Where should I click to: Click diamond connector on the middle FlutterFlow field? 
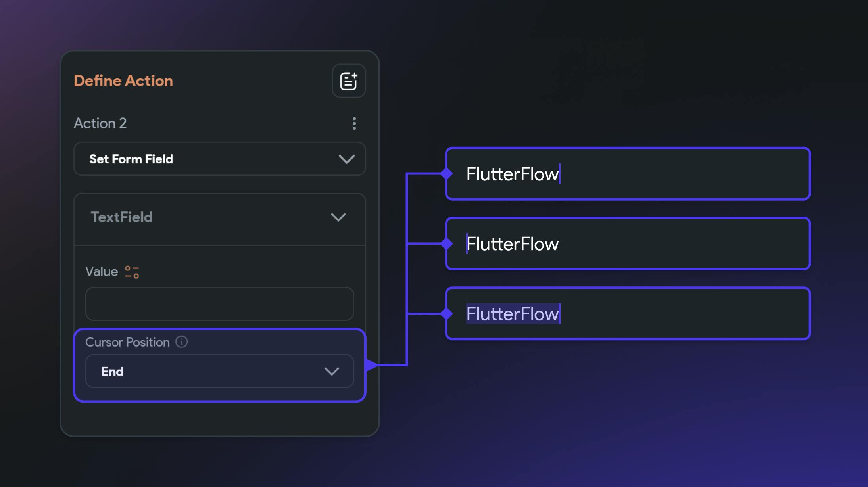pos(447,243)
